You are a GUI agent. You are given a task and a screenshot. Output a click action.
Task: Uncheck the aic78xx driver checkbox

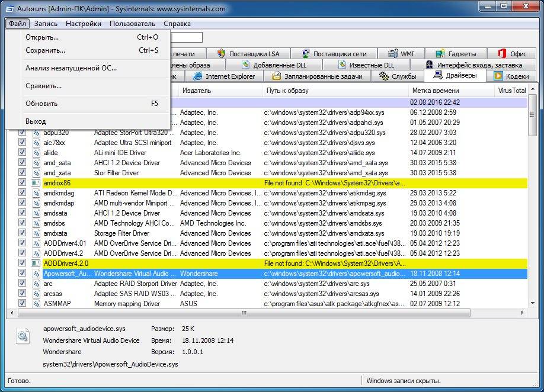[22, 143]
